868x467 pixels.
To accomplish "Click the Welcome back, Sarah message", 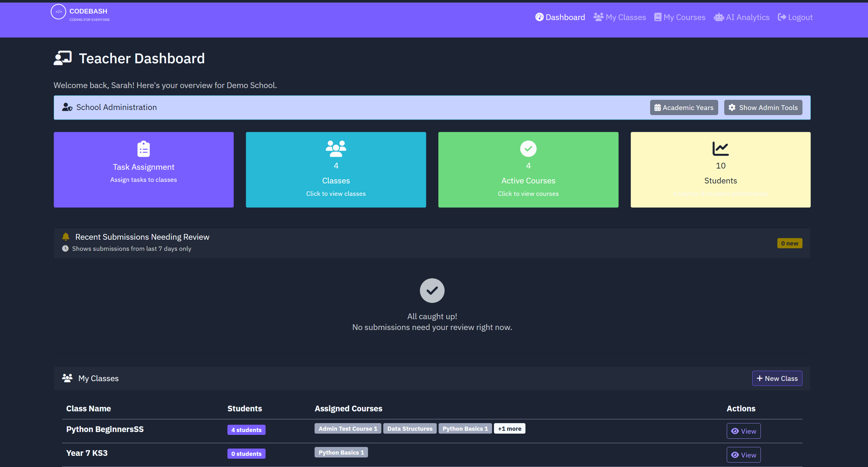I will [x=165, y=85].
